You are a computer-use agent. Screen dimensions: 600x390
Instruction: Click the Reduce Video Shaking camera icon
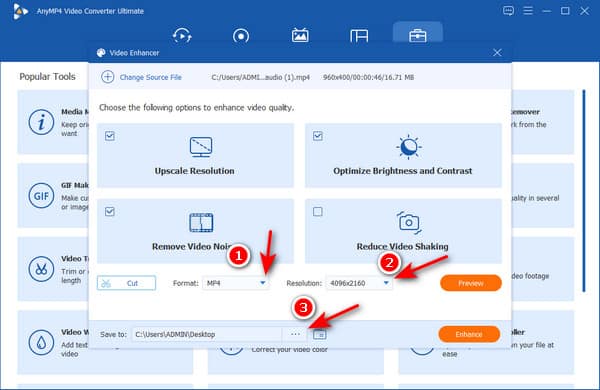pyautogui.click(x=409, y=223)
